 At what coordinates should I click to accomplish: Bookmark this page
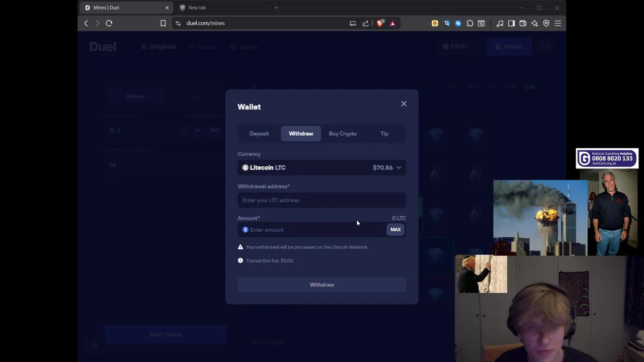click(x=163, y=23)
